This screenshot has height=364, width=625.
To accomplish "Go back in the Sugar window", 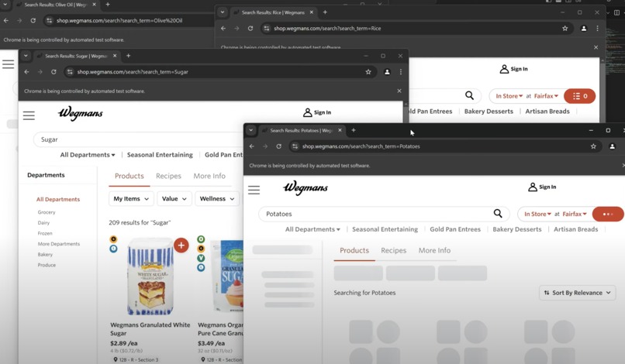I will tap(26, 72).
